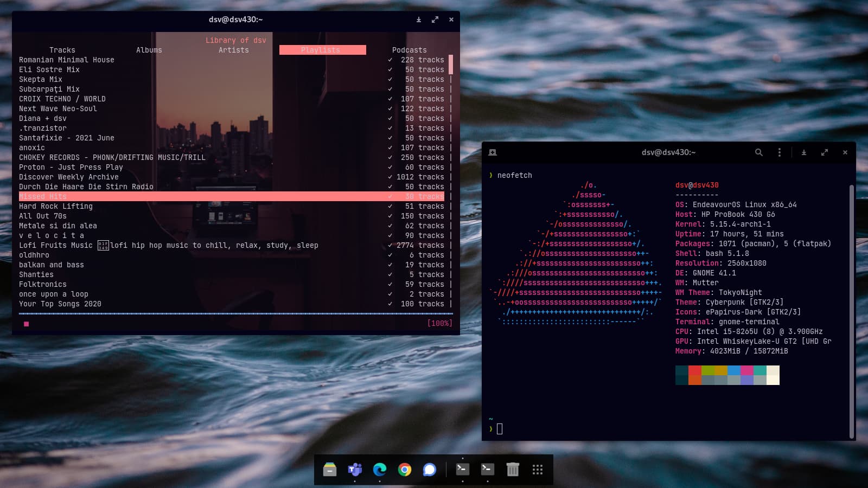Click the checkmark on Eli Sostre Mix row
Viewport: 868px width, 488px height.
pyautogui.click(x=390, y=69)
